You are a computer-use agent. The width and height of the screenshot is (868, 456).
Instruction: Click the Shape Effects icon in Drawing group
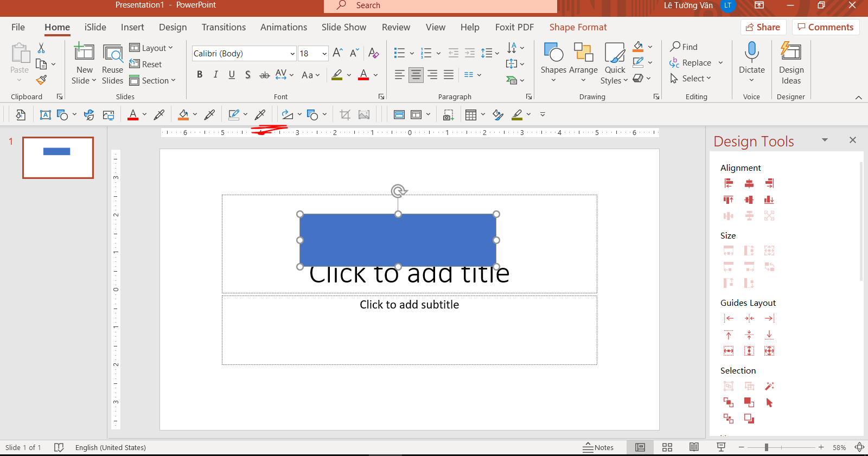[639, 78]
